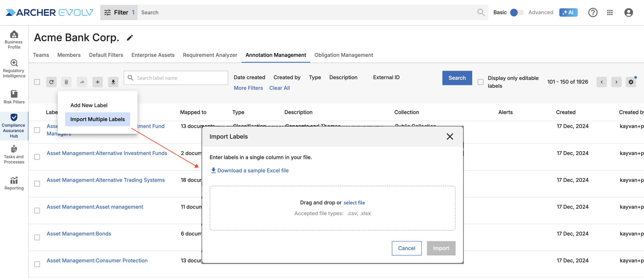Click the refresh labels icon

click(x=51, y=82)
